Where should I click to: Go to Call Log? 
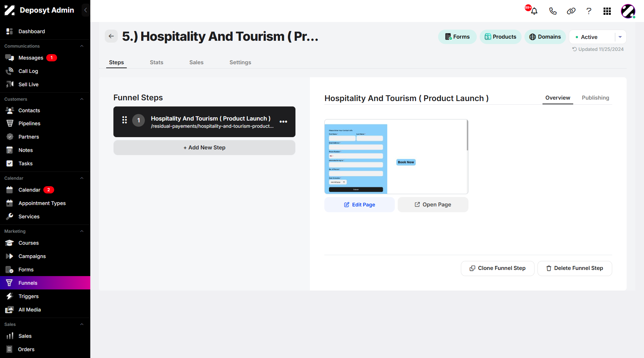(x=45, y=71)
